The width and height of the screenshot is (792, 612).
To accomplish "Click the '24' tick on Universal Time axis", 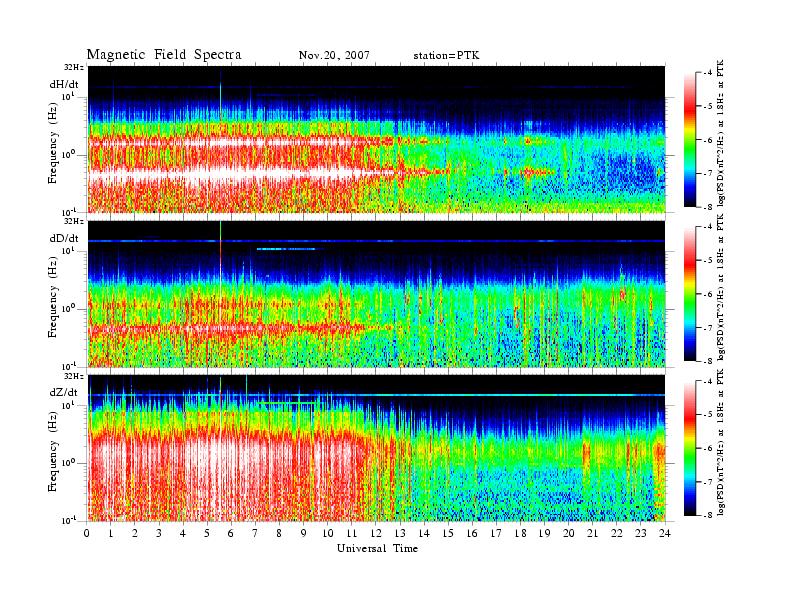I will pyautogui.click(x=665, y=533).
